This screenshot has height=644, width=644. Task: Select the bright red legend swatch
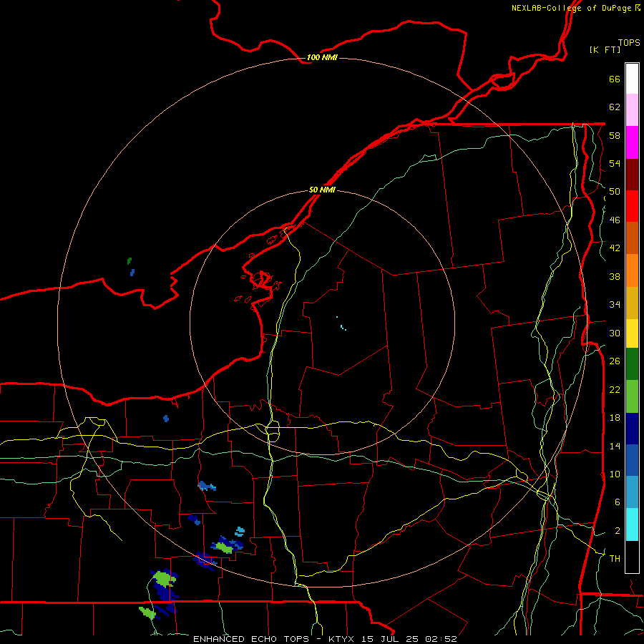pyautogui.click(x=632, y=206)
